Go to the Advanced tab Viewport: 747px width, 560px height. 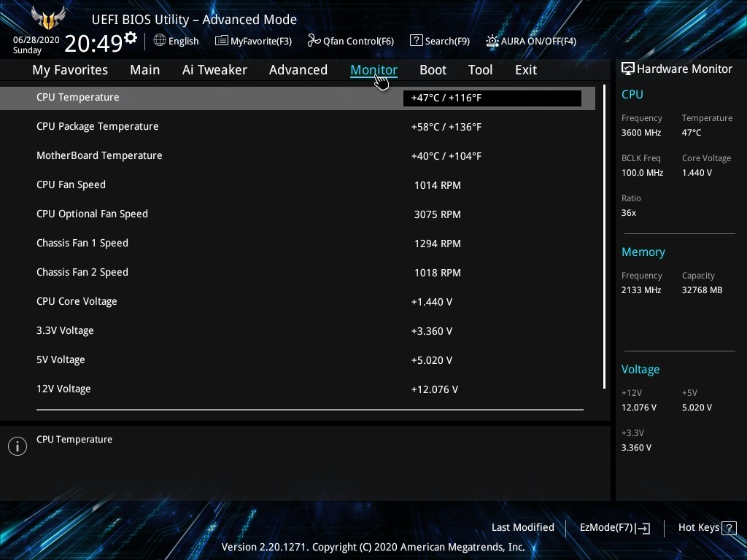298,70
